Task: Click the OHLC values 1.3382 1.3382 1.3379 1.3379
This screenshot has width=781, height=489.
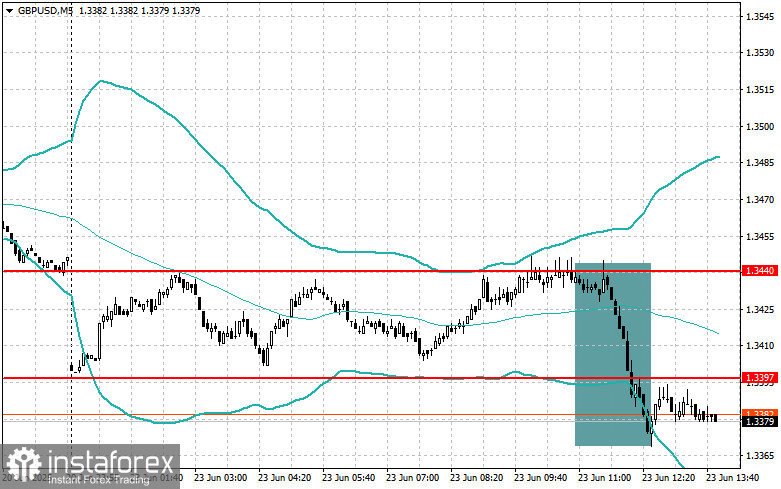Action: point(139,10)
